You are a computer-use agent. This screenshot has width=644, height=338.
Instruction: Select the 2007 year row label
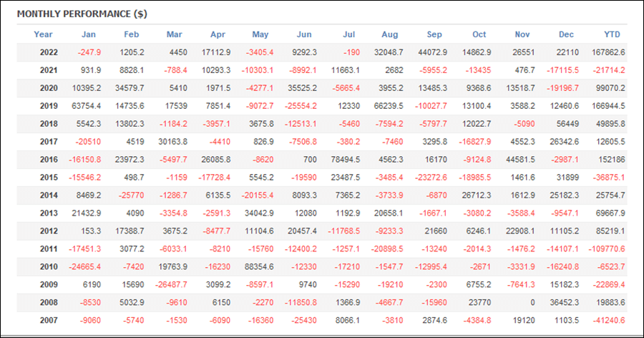49,320
